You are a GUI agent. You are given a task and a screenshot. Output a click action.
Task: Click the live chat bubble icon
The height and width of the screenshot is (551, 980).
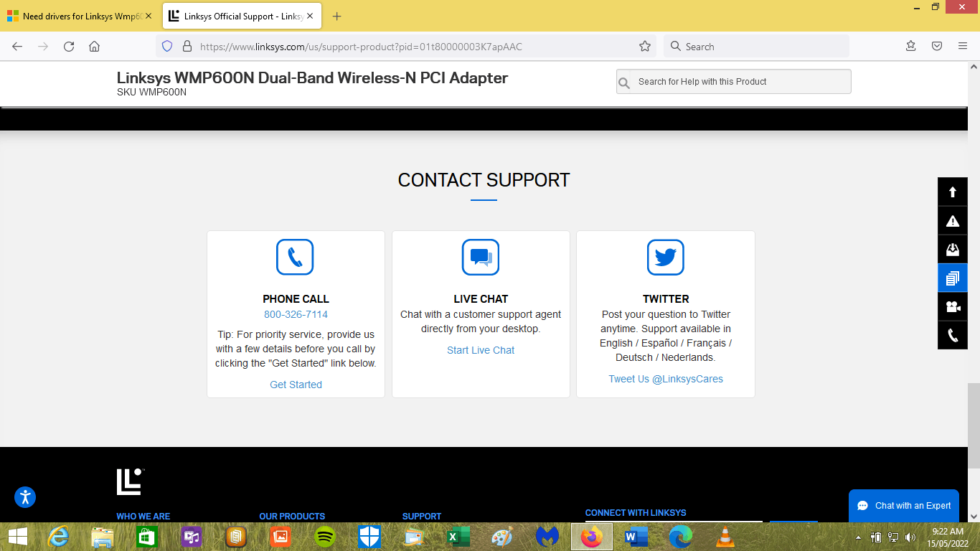481,257
